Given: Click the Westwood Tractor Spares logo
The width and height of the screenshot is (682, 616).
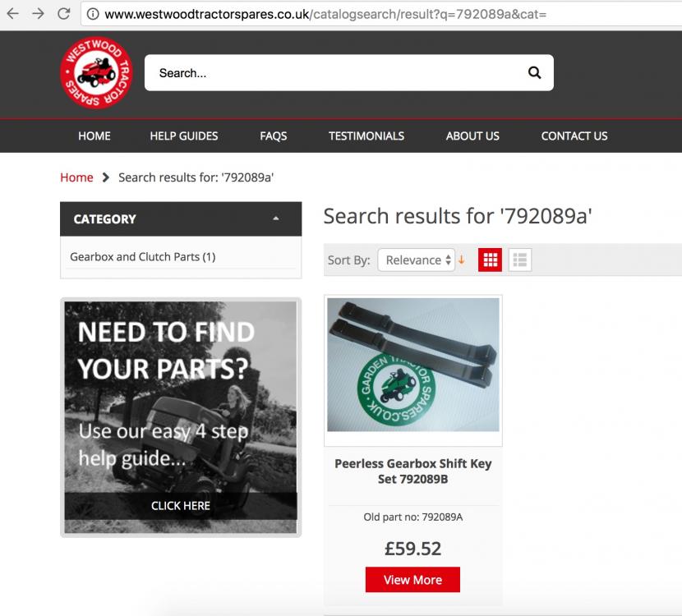Looking at the screenshot, I should point(96,72).
